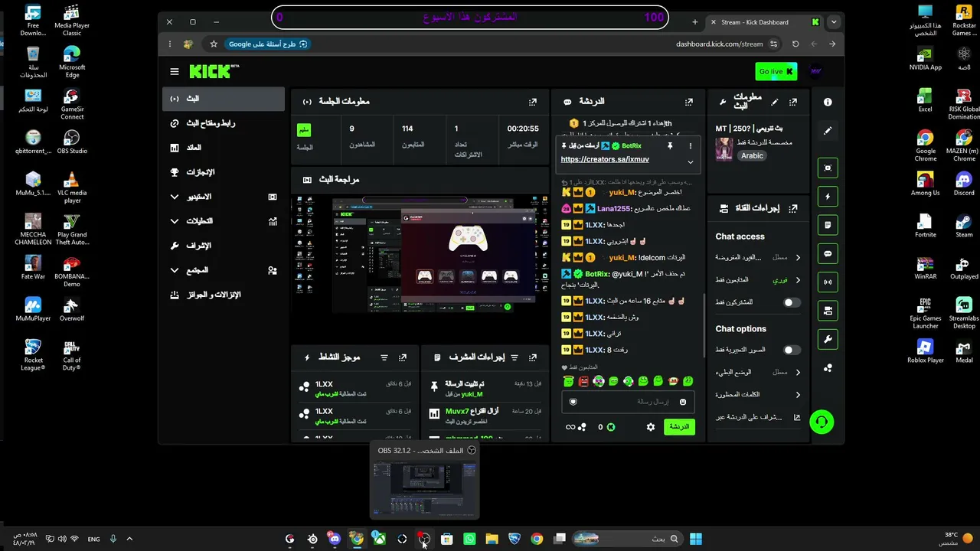The height and width of the screenshot is (551, 980).
Task: Click the chat message input field
Action: 628,402
